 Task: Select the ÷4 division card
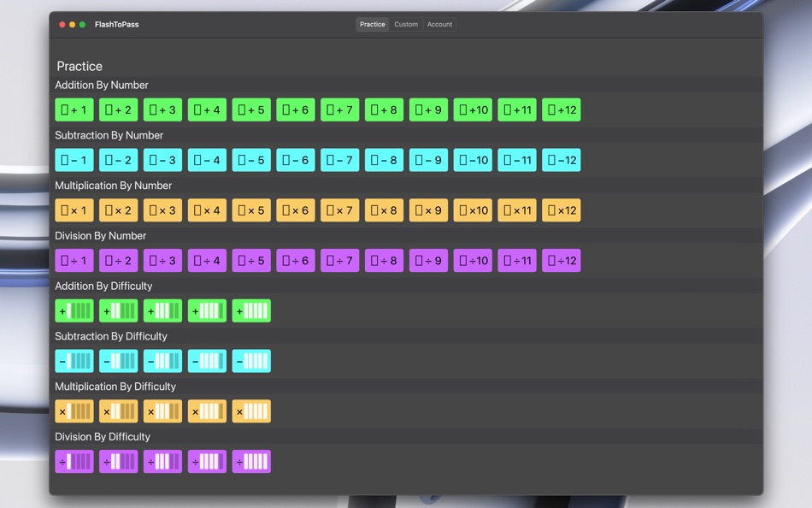point(207,261)
